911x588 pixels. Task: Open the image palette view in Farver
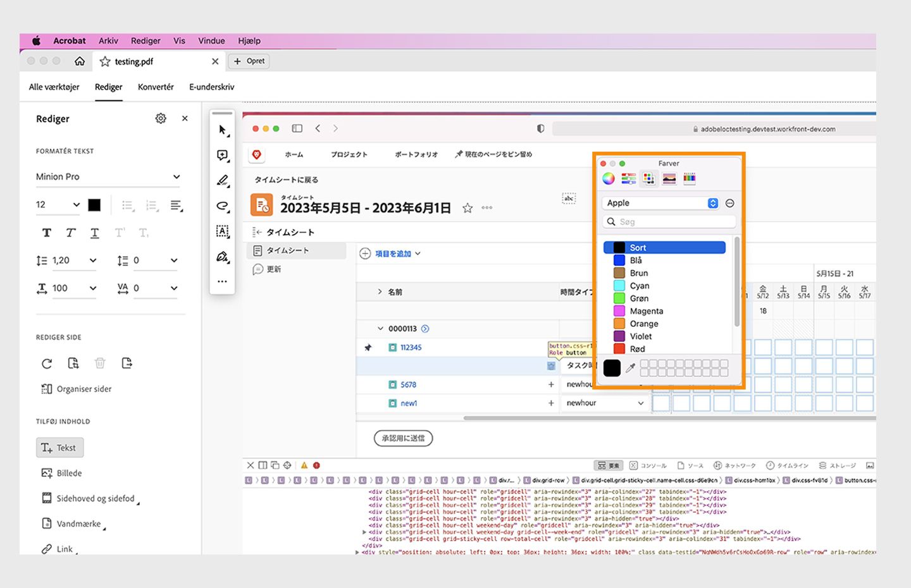669,178
